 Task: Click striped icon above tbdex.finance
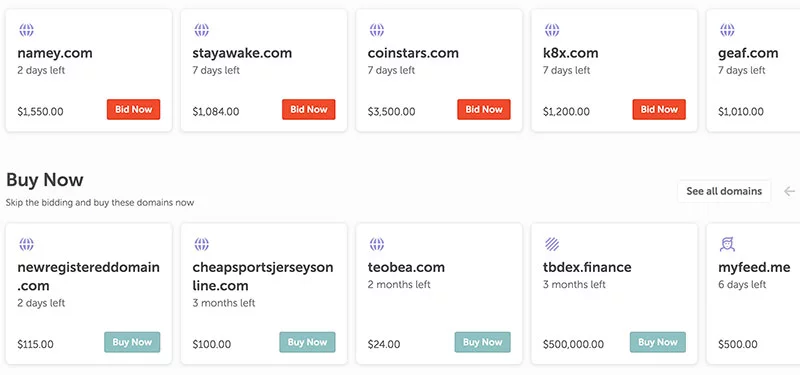pos(552,244)
